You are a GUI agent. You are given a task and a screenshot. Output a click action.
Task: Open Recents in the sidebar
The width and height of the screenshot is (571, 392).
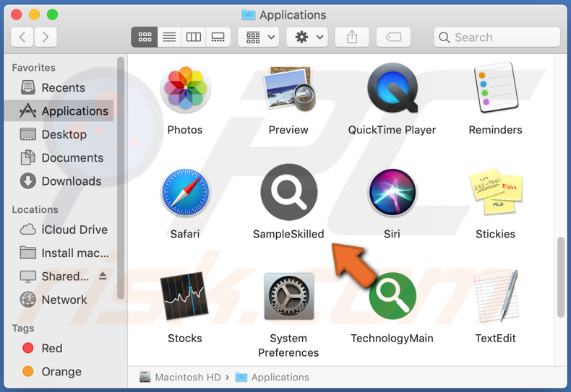point(59,87)
